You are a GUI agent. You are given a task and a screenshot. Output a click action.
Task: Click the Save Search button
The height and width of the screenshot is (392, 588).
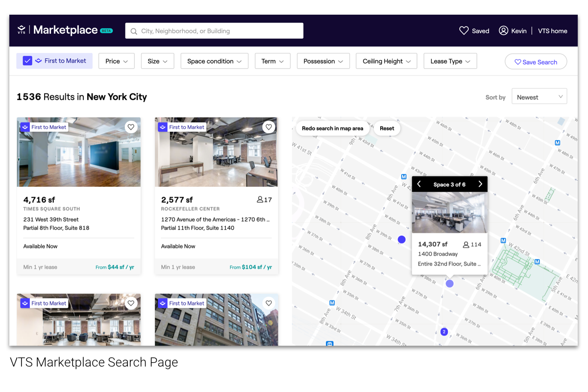tap(536, 62)
